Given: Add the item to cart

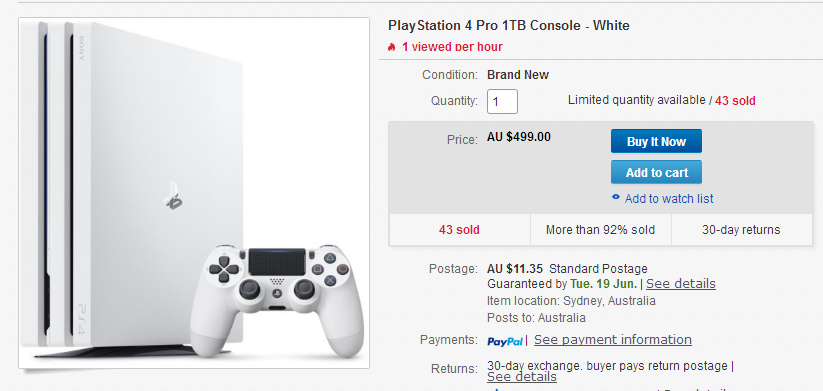Looking at the screenshot, I should 656,172.
